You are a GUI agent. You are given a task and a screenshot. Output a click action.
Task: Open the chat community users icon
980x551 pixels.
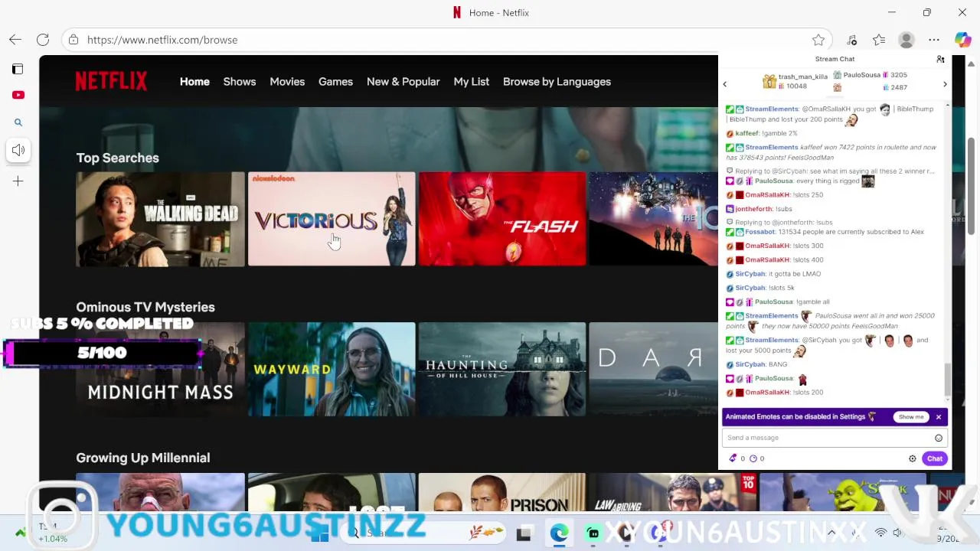[x=940, y=59]
